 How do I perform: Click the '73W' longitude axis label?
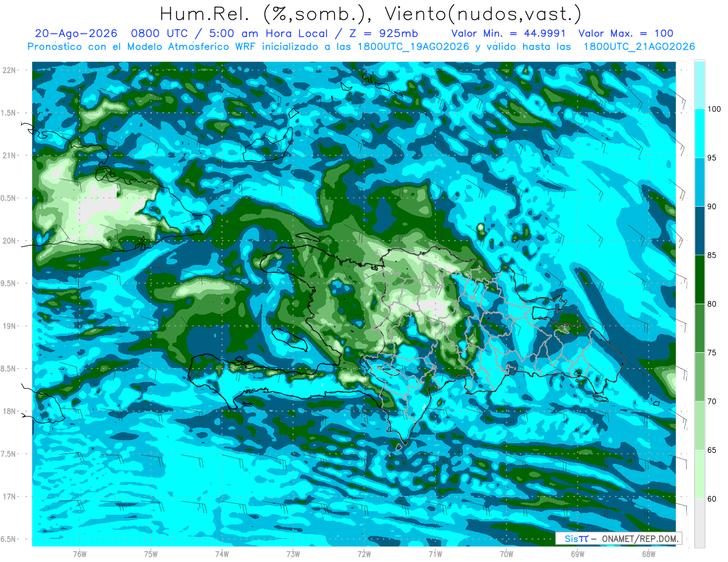(293, 554)
